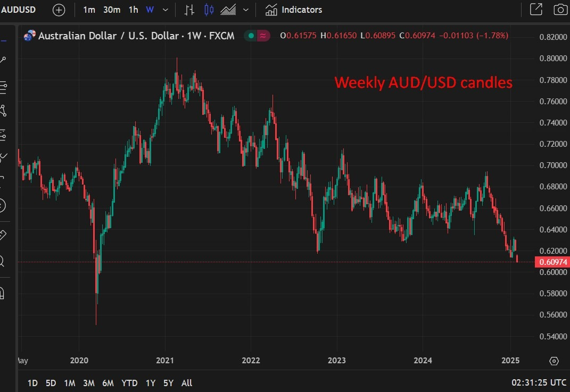Click the 0.54000 price axis label
The width and height of the screenshot is (570, 392).
point(553,336)
